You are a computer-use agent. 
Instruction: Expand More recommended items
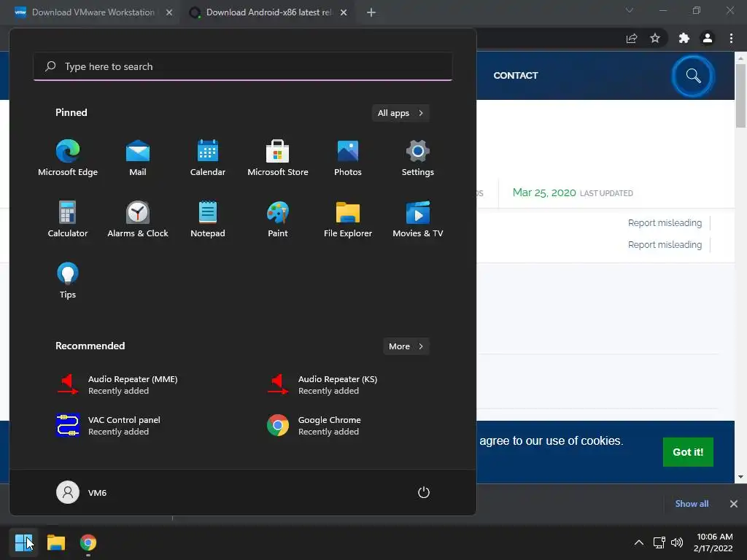click(406, 346)
